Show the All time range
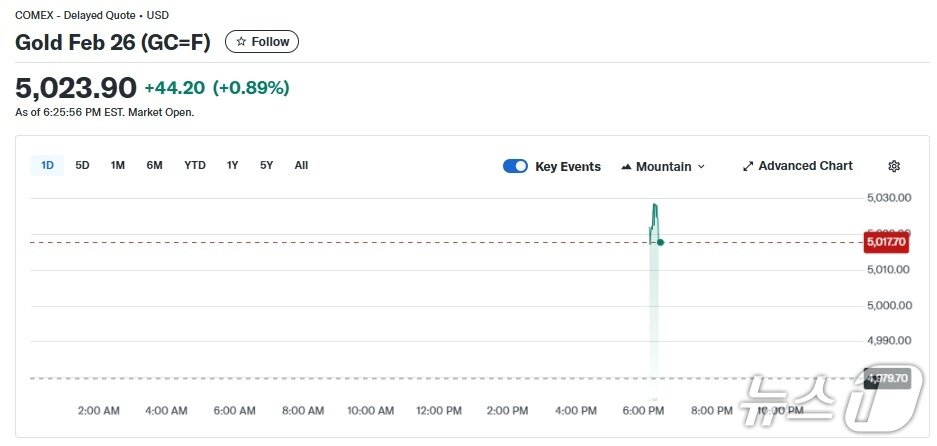The width and height of the screenshot is (937, 446). point(301,165)
